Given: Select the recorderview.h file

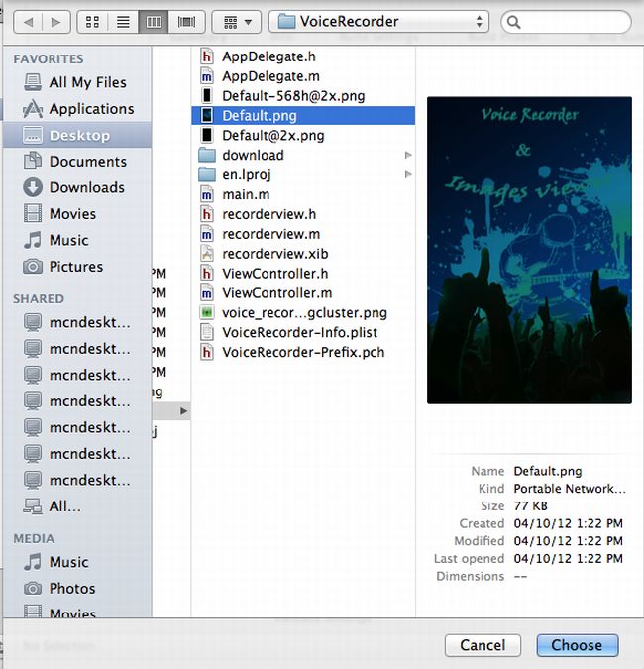Looking at the screenshot, I should [303, 214].
